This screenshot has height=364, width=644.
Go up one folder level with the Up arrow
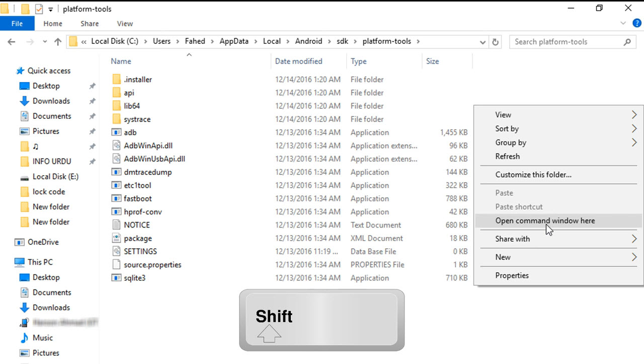[58, 42]
